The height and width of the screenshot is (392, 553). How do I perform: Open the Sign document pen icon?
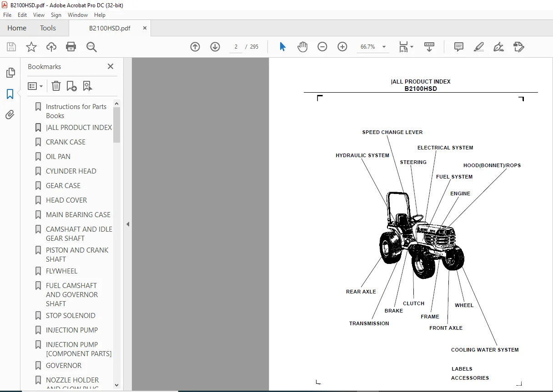pyautogui.click(x=499, y=47)
